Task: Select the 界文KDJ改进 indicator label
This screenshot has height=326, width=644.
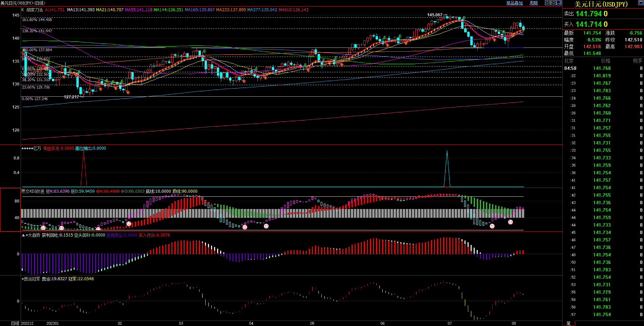Action: point(33,191)
